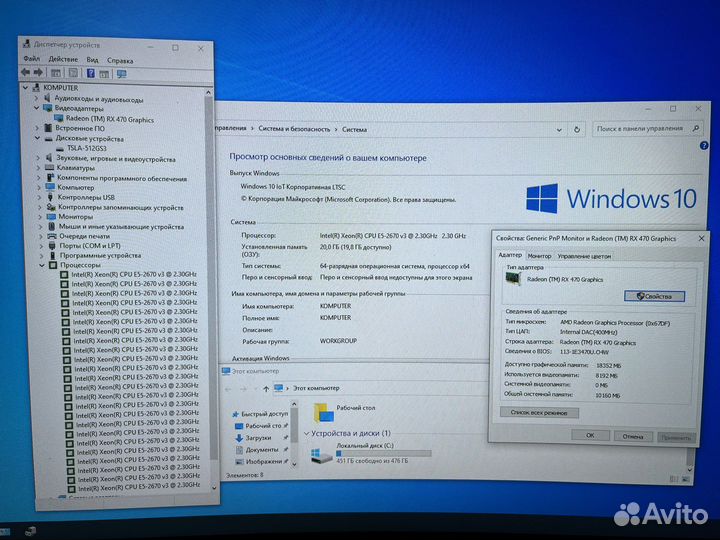
Task: Click the search magnifier in control panel search
Action: tap(696, 129)
